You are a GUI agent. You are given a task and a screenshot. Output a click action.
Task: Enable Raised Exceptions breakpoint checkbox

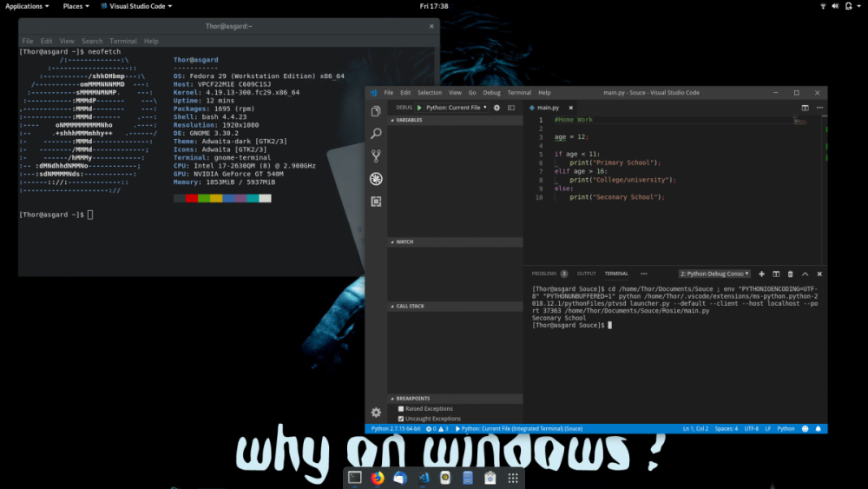(x=401, y=408)
